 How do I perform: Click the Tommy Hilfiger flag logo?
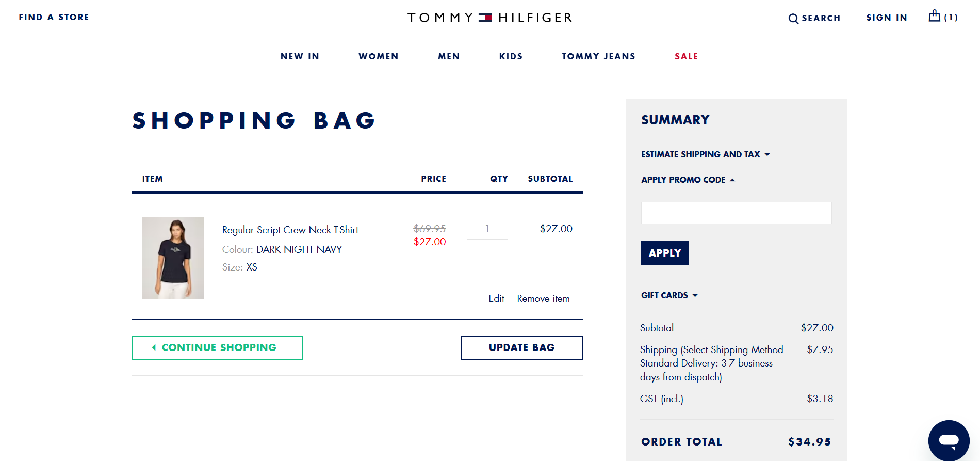tap(485, 18)
